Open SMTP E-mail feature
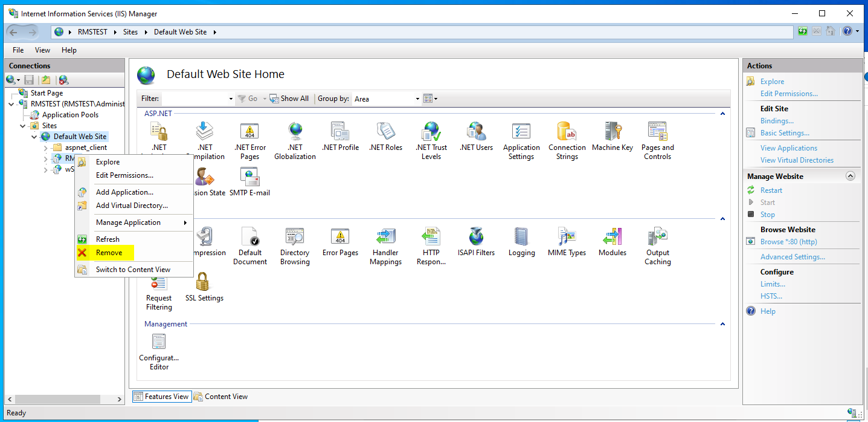 coord(249,181)
